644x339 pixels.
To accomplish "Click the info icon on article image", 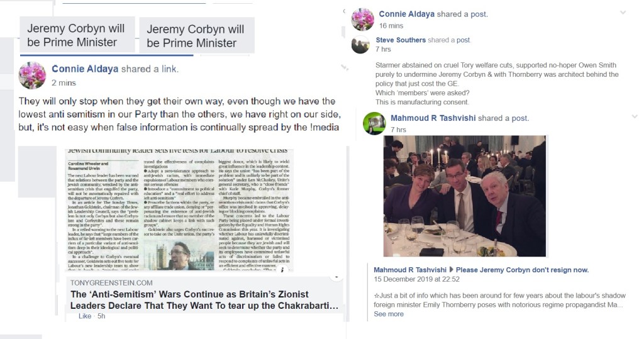I will 282,270.
